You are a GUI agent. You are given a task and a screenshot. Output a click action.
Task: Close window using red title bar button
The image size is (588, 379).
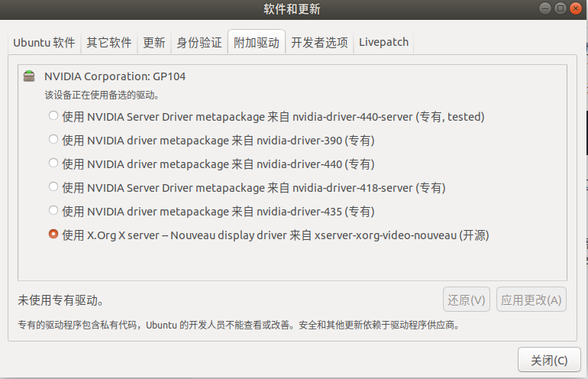point(575,8)
